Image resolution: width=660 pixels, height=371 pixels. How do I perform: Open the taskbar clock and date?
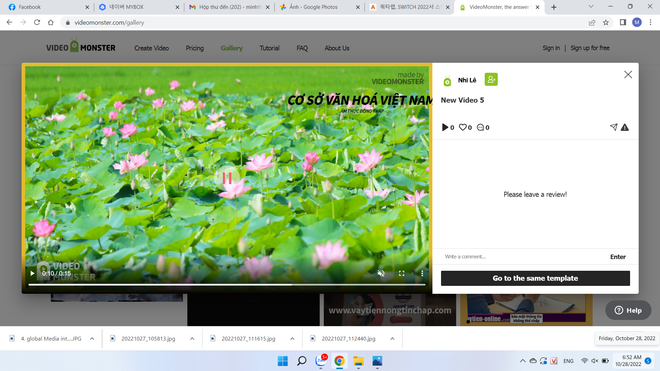pyautogui.click(x=628, y=361)
